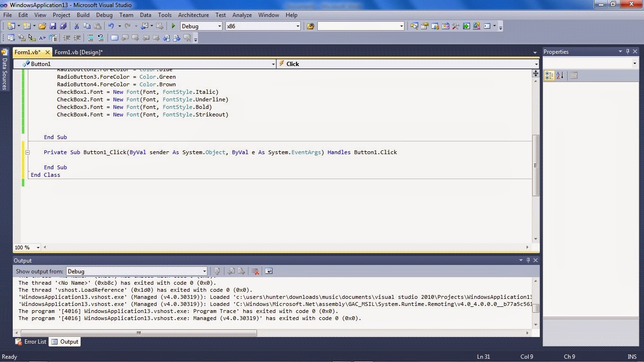Click the Cut icon in the standard toolbar

76,26
